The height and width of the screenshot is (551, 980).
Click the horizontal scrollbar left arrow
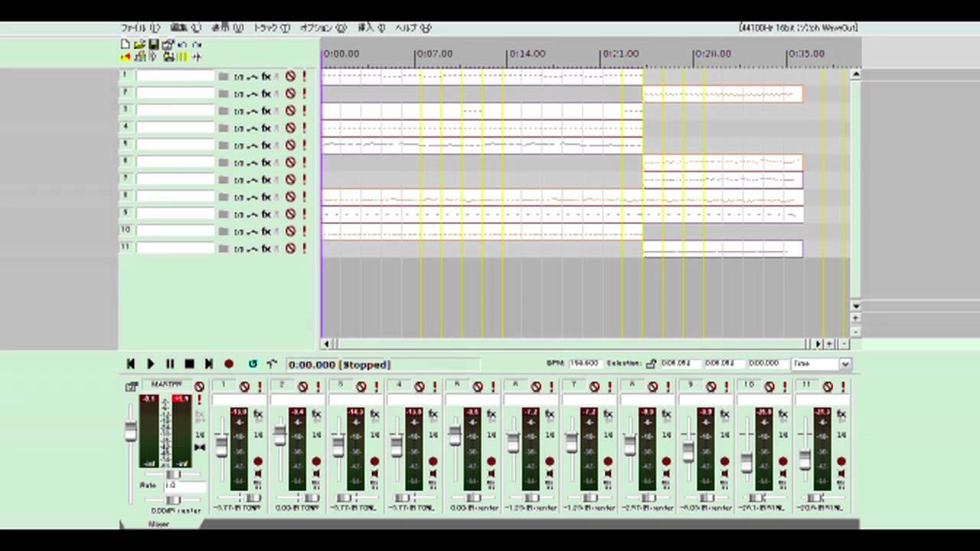[x=326, y=344]
